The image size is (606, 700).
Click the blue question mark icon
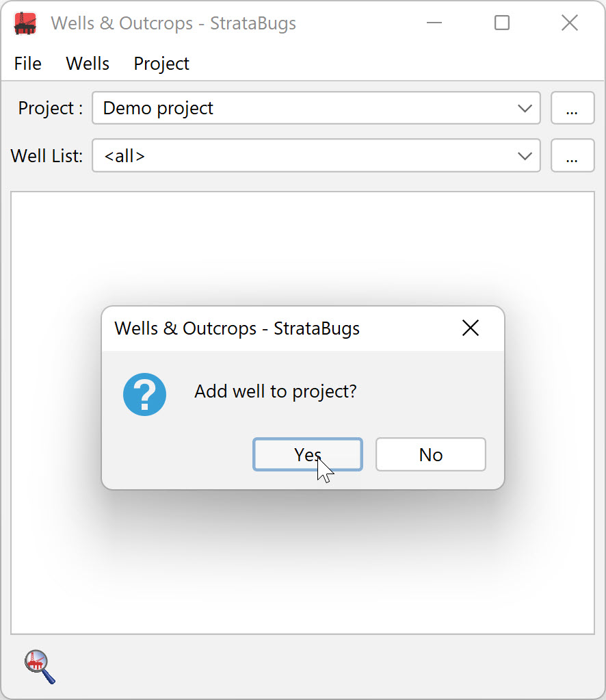click(144, 394)
